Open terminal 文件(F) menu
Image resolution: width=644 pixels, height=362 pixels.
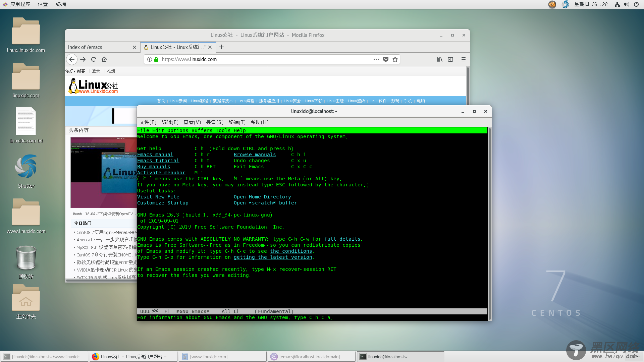[x=148, y=122]
